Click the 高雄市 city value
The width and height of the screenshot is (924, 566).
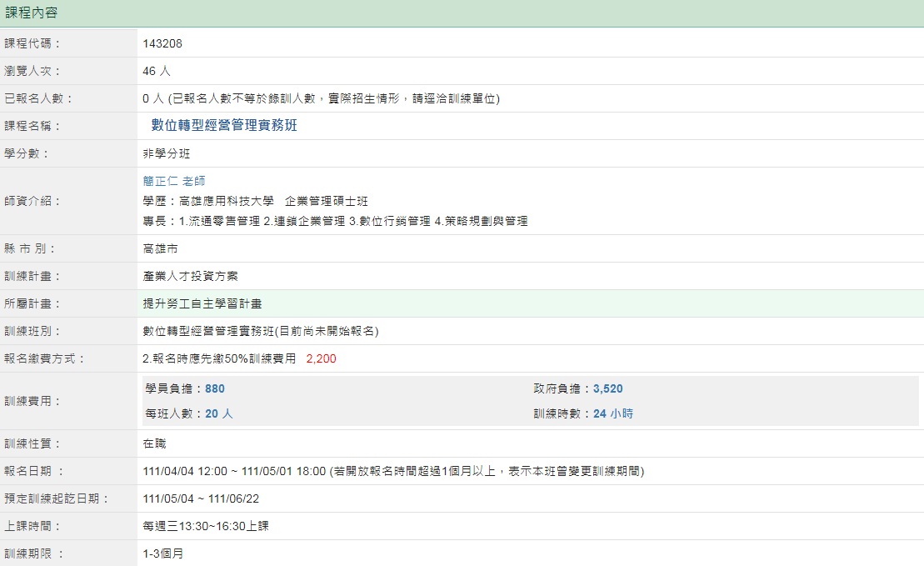tap(160, 248)
